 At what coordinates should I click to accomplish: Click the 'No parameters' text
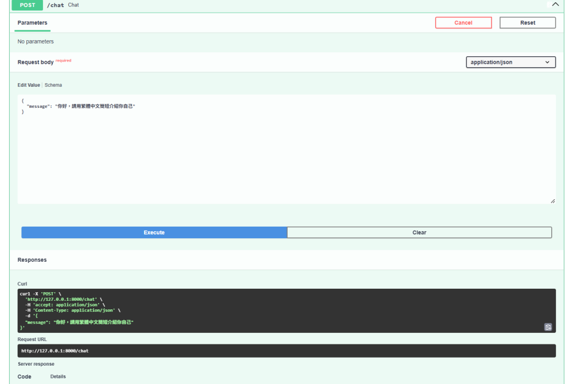36,42
